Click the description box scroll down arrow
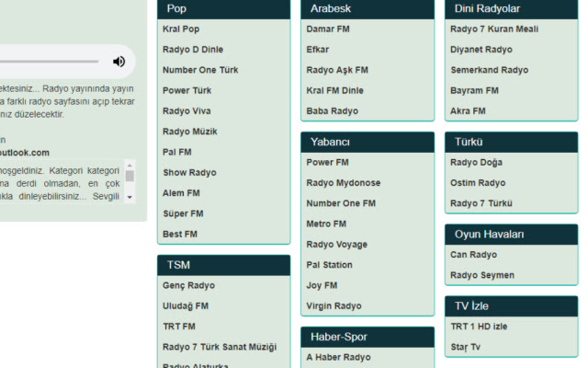Viewport: 588px width, 368px height. click(130, 197)
